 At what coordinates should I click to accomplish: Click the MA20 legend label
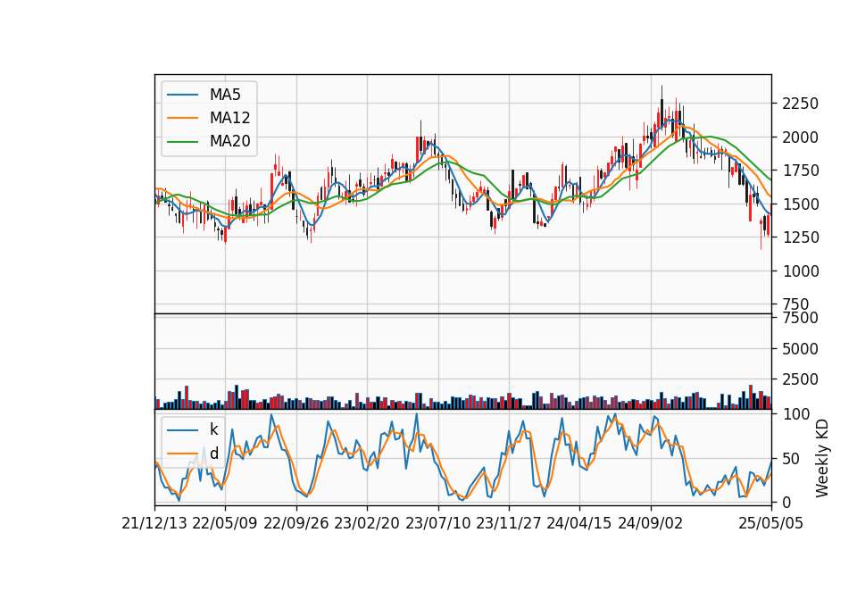click(x=229, y=142)
